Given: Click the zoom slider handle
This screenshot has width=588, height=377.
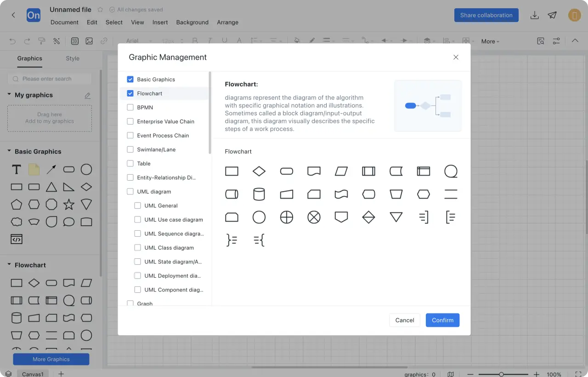Looking at the screenshot, I should click(501, 374).
